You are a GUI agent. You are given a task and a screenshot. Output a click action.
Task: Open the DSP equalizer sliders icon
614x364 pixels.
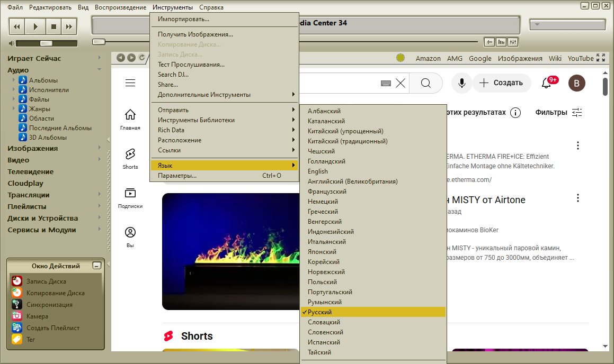(x=512, y=42)
